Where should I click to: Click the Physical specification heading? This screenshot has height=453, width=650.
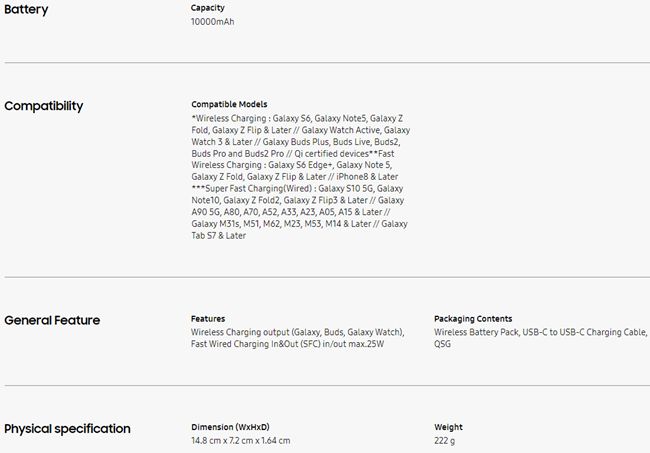tap(67, 429)
